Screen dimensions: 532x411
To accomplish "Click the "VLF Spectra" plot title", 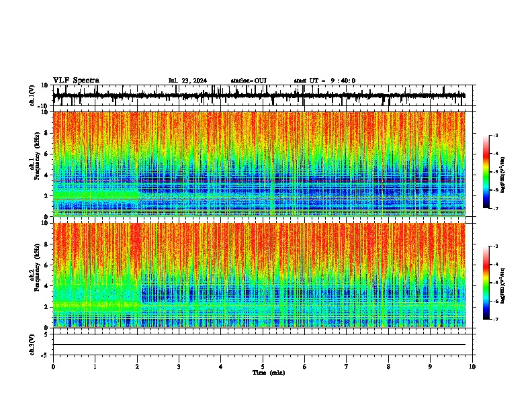I will pyautogui.click(x=76, y=80).
